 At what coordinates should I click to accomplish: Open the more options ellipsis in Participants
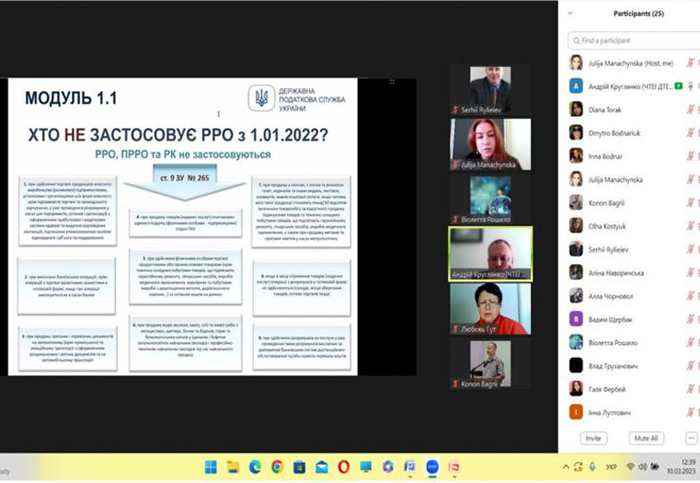(x=692, y=438)
